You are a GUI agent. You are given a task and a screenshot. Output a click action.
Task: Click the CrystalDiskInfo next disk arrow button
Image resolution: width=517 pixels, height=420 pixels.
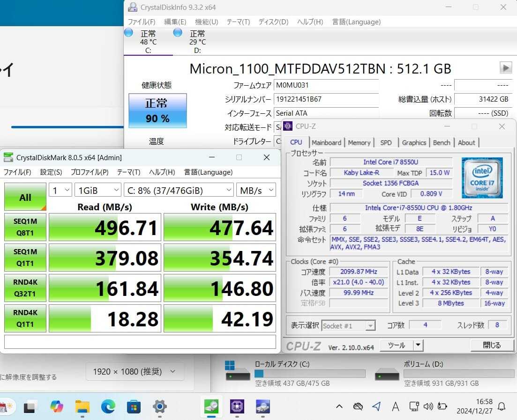tap(505, 68)
